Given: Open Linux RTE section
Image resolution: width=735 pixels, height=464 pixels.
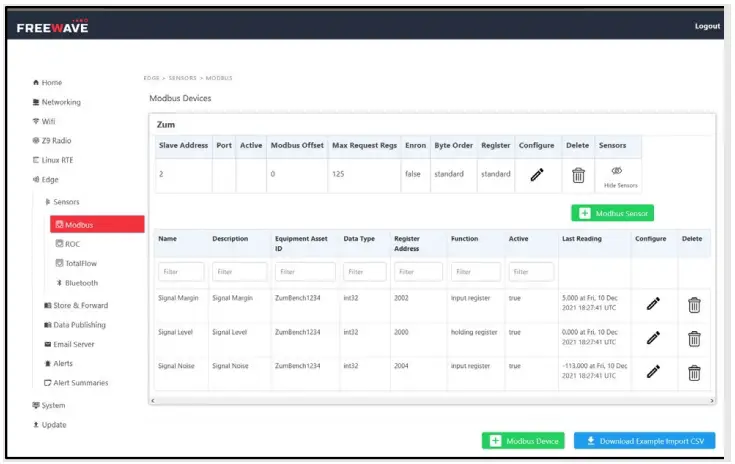Looking at the screenshot, I should pos(53,160).
